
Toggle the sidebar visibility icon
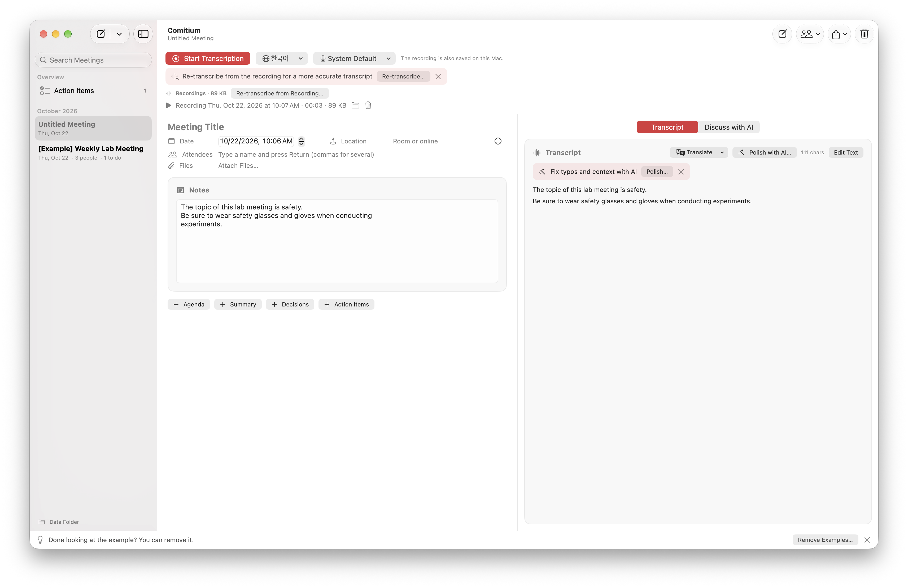pyautogui.click(x=143, y=34)
